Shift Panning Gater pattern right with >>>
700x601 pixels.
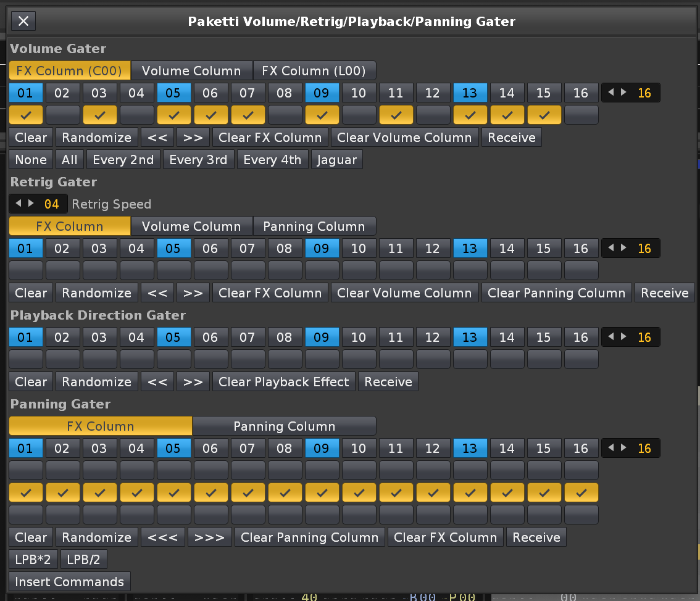click(x=210, y=537)
